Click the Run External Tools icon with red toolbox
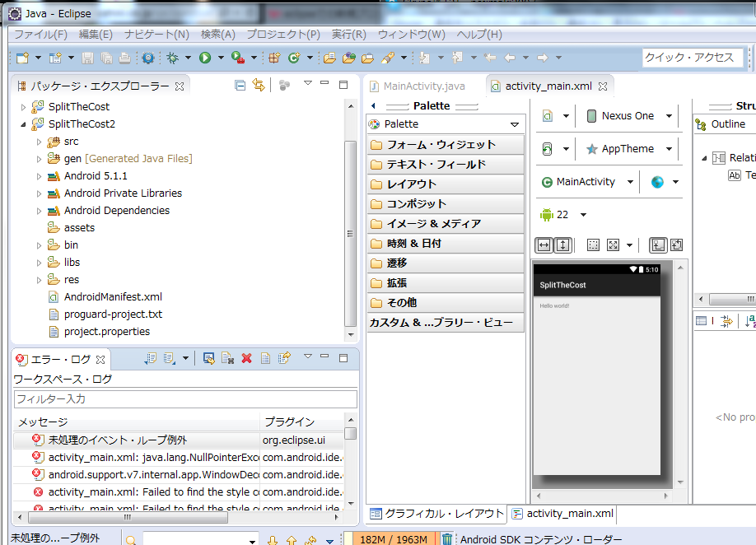The height and width of the screenshot is (545, 756). [x=238, y=58]
